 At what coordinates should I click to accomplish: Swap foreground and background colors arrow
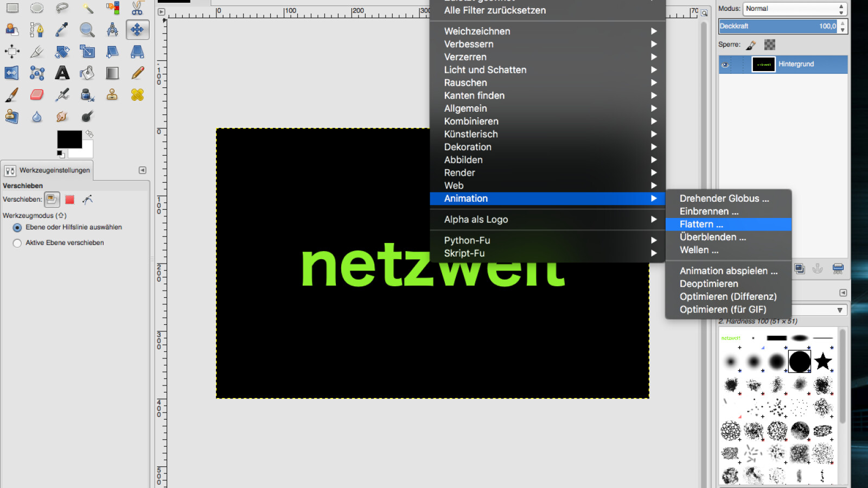click(90, 133)
